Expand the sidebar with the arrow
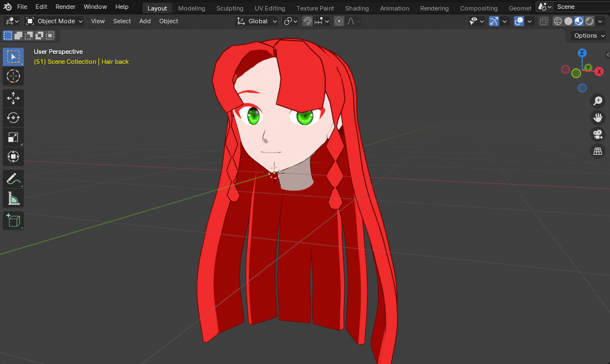 608,55
